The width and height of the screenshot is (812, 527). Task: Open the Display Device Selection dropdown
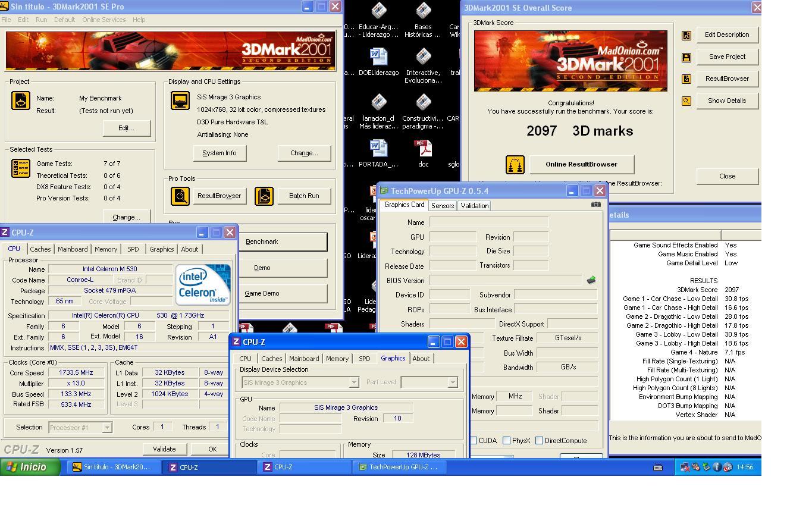(354, 382)
